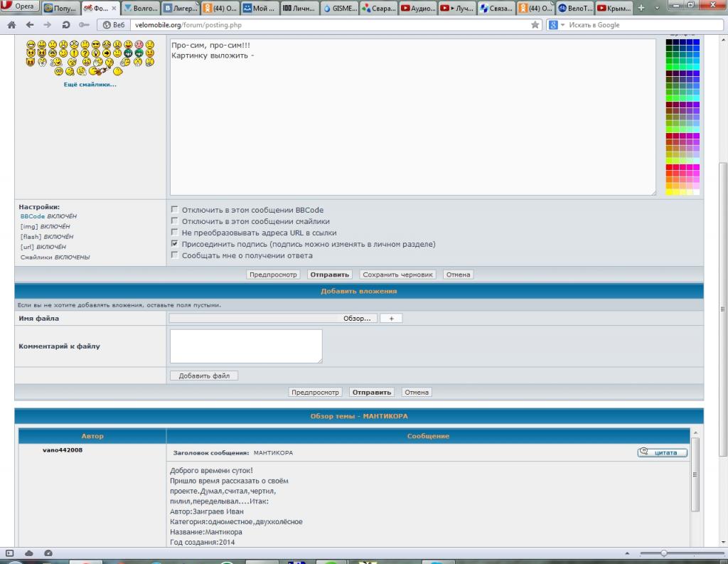This screenshot has height=564, width=728.
Task: Add another file field with + button
Action: (392, 318)
